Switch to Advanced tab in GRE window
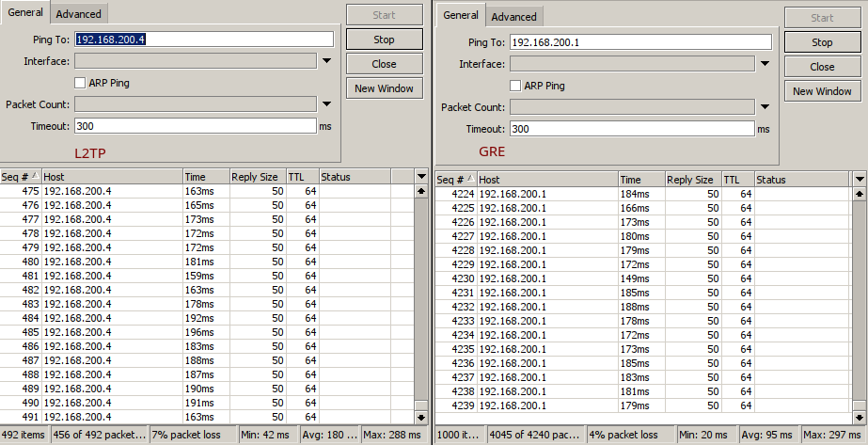 513,17
